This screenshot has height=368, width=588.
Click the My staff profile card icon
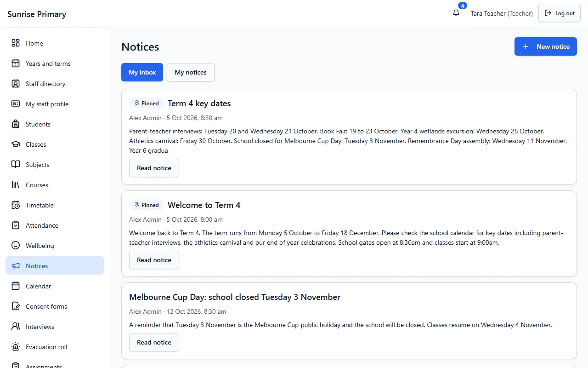[x=16, y=104]
